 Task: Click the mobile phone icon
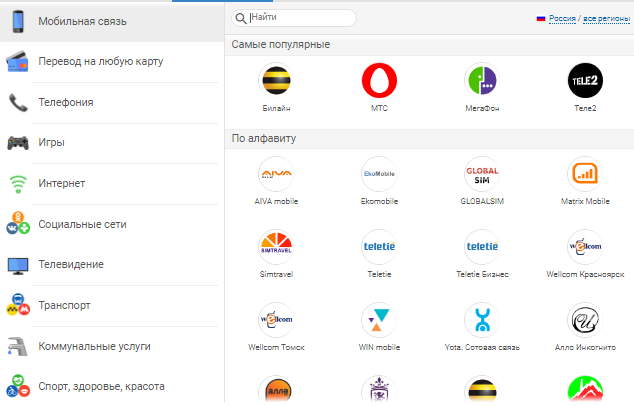(18, 21)
